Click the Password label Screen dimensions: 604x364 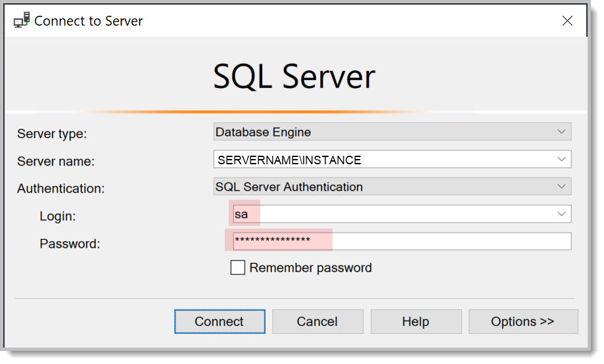coord(70,244)
